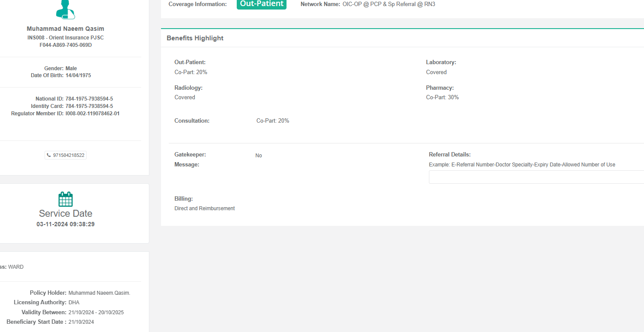The height and width of the screenshot is (332, 644).
Task: Click the WARD class value
Action: click(16, 267)
